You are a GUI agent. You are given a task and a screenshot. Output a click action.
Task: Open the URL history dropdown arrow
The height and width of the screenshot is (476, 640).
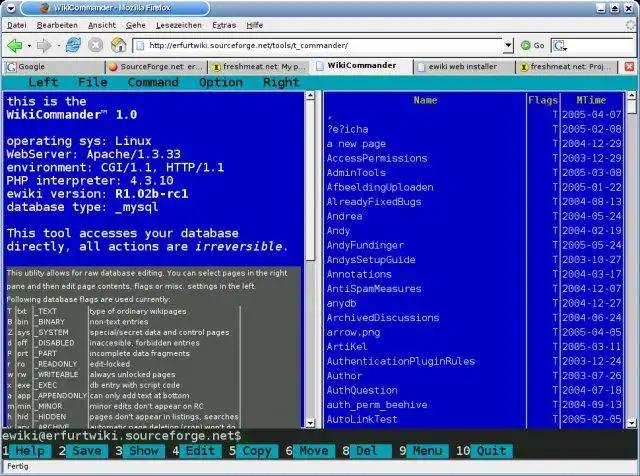508,45
